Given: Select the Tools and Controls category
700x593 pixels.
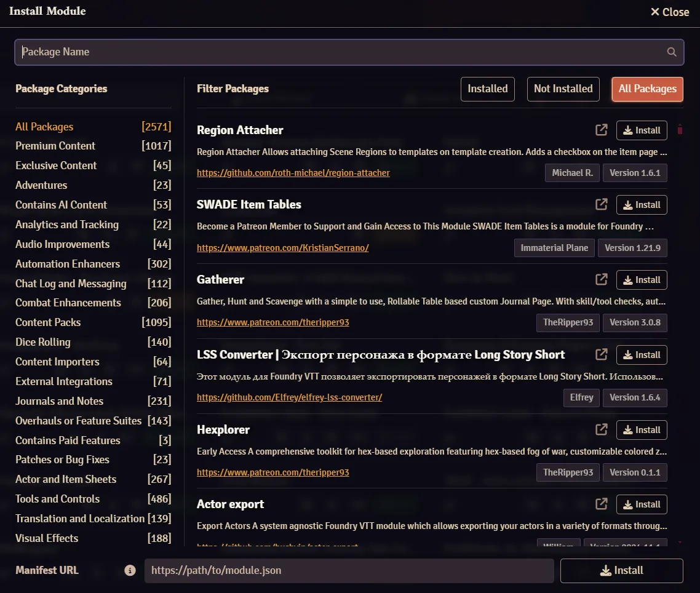Looking at the screenshot, I should tap(93, 499).
